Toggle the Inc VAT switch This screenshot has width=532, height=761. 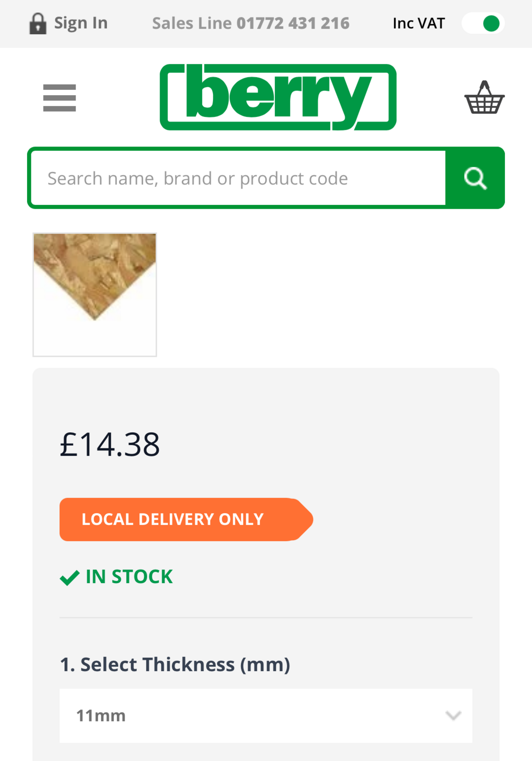483,23
